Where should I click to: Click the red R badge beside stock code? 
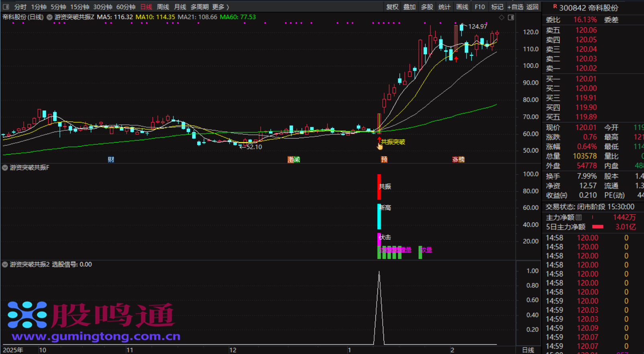tap(555, 6)
